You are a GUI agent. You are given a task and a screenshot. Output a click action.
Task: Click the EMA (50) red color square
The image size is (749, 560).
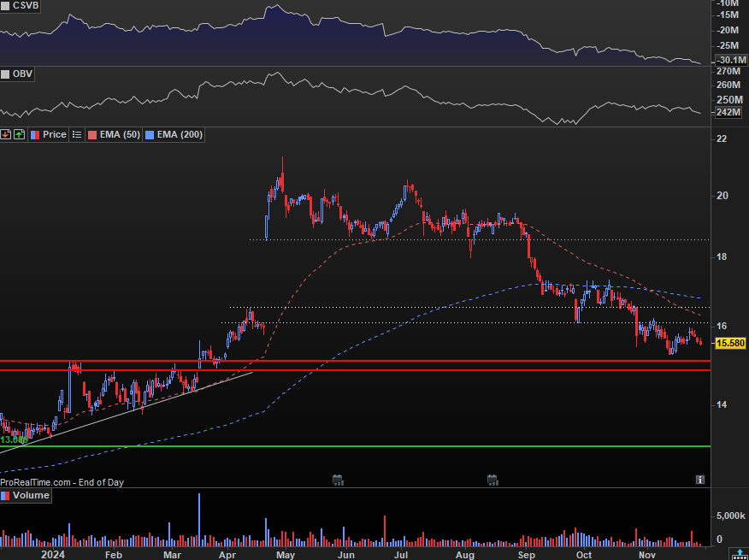[92, 135]
